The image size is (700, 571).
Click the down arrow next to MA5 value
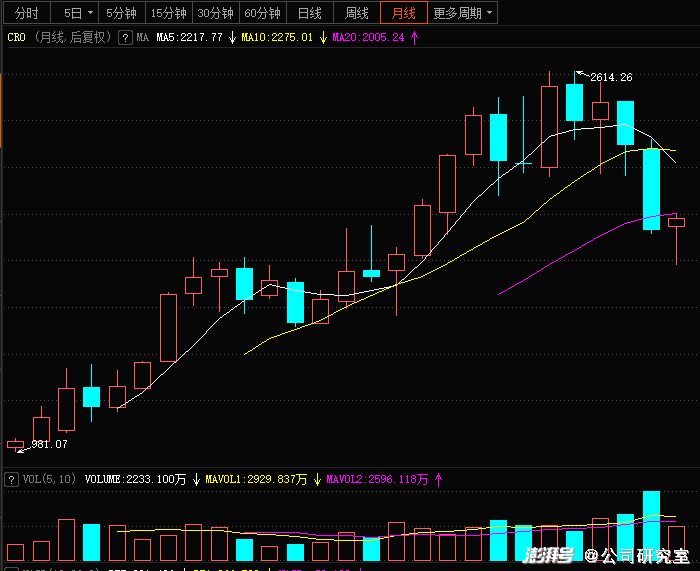[232, 38]
